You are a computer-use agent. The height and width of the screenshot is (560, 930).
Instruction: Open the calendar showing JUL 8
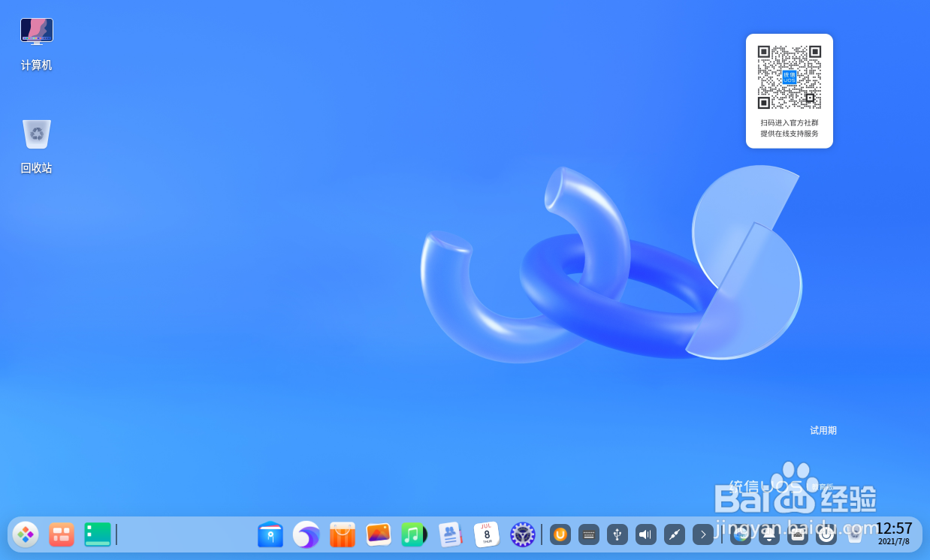click(x=487, y=534)
